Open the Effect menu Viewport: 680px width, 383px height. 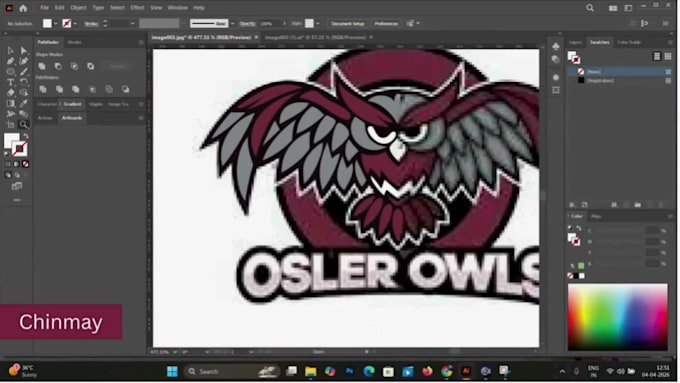click(x=137, y=8)
